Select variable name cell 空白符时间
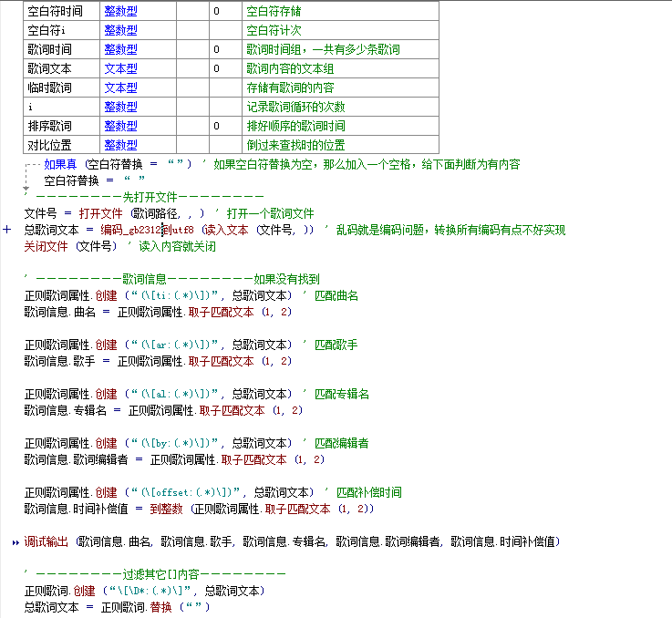Viewport: 672px width, 618px height. (x=61, y=11)
